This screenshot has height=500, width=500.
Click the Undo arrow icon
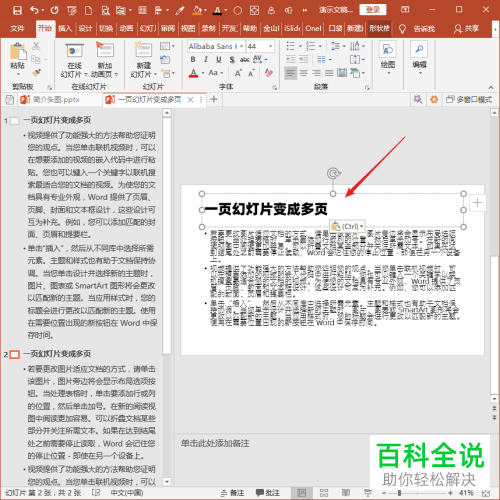point(34,10)
